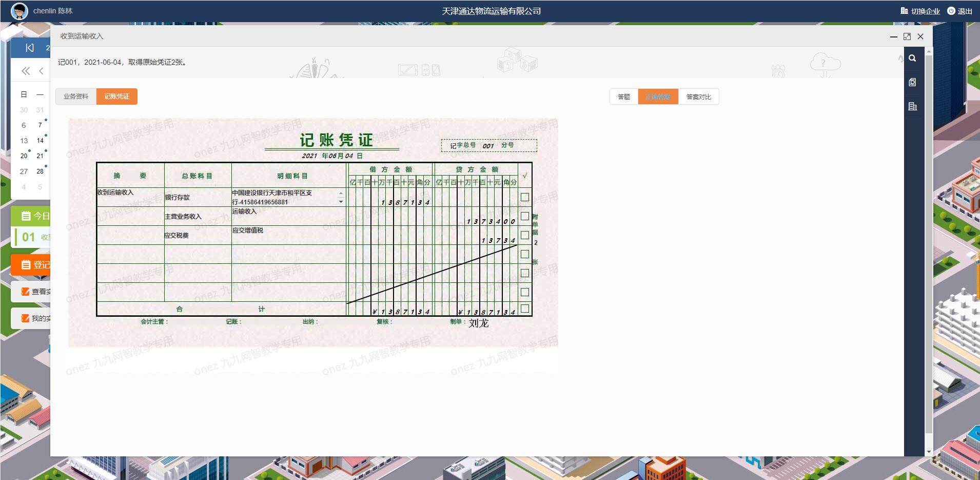980x480 pixels.
Task: Tick checkbox in fourth voucher row
Action: 525,254
